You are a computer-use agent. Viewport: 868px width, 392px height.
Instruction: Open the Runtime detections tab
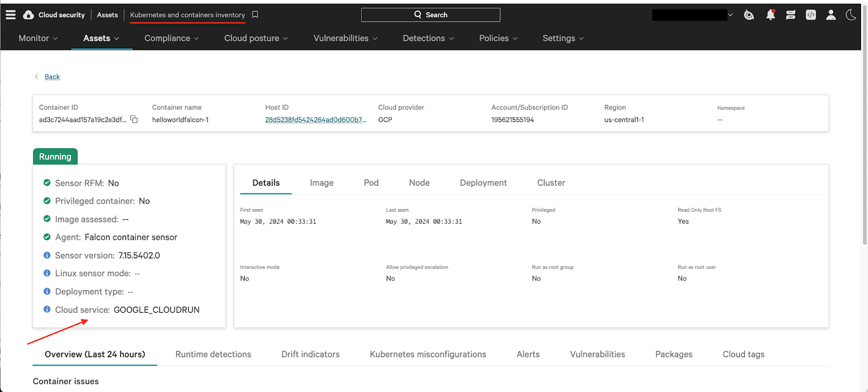[213, 355]
